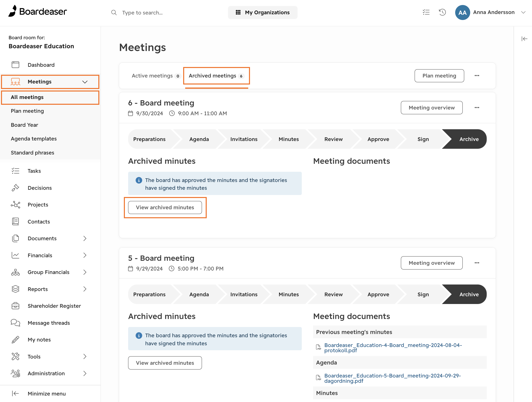Expand the Administration submenu chevron

[85, 373]
